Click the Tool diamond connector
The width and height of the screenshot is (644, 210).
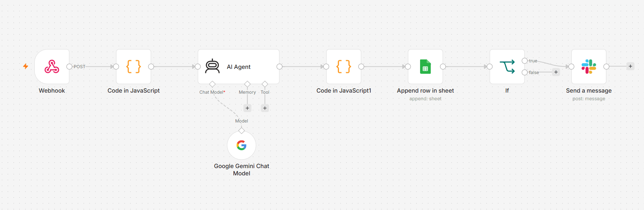(x=265, y=84)
